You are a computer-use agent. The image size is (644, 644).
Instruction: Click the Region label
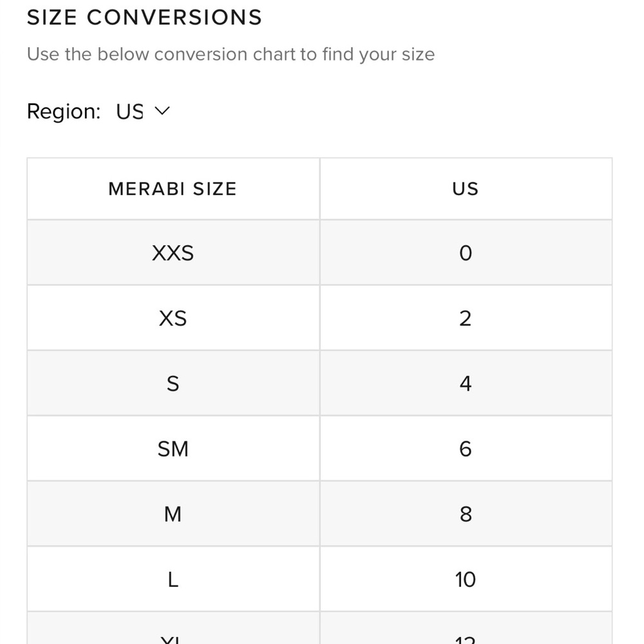tap(64, 111)
